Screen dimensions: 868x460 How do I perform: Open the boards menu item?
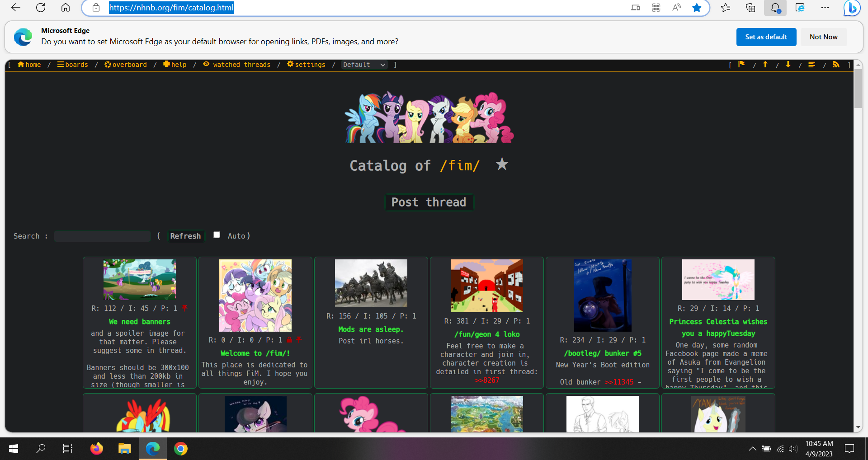[x=72, y=65]
